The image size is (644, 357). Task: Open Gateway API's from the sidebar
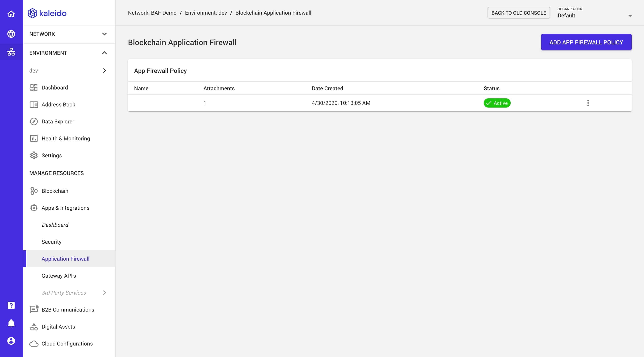(59, 276)
